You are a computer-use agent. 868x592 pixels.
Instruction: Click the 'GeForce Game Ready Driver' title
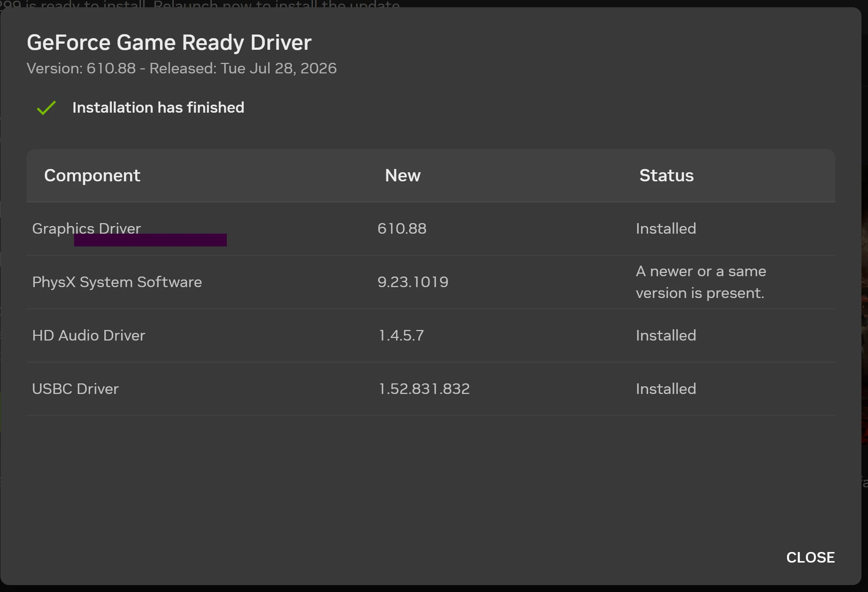[x=169, y=42]
